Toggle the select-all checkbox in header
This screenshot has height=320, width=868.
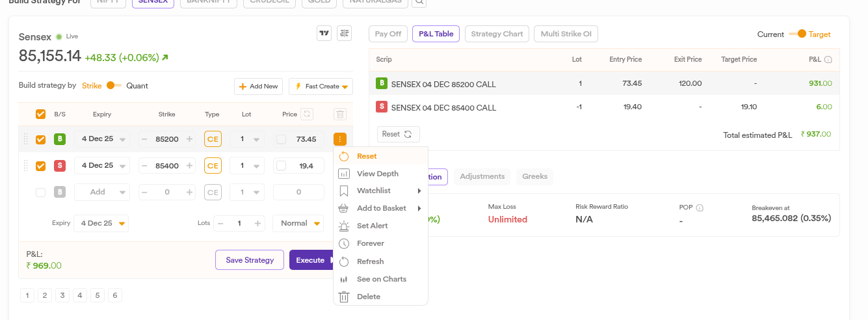[40, 114]
